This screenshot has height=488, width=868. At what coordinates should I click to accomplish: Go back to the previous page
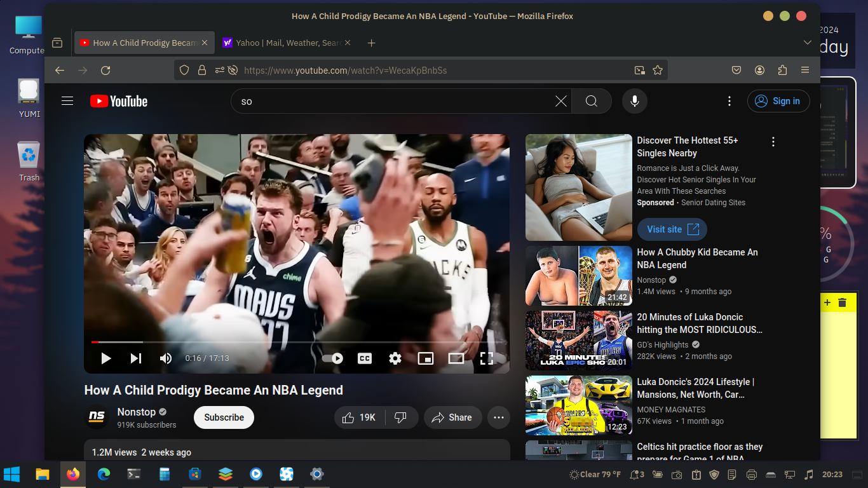point(60,70)
